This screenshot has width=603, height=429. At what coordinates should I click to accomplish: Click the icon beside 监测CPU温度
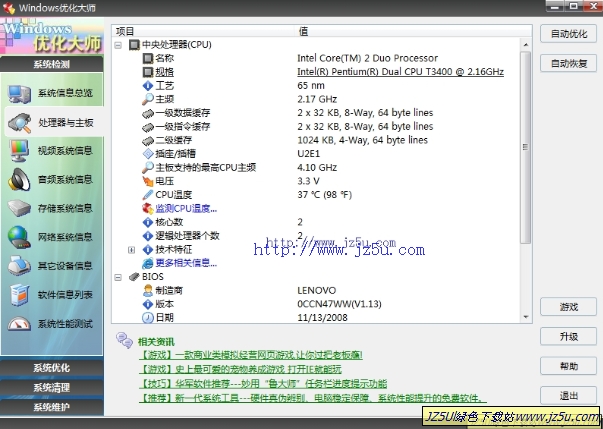click(x=148, y=209)
